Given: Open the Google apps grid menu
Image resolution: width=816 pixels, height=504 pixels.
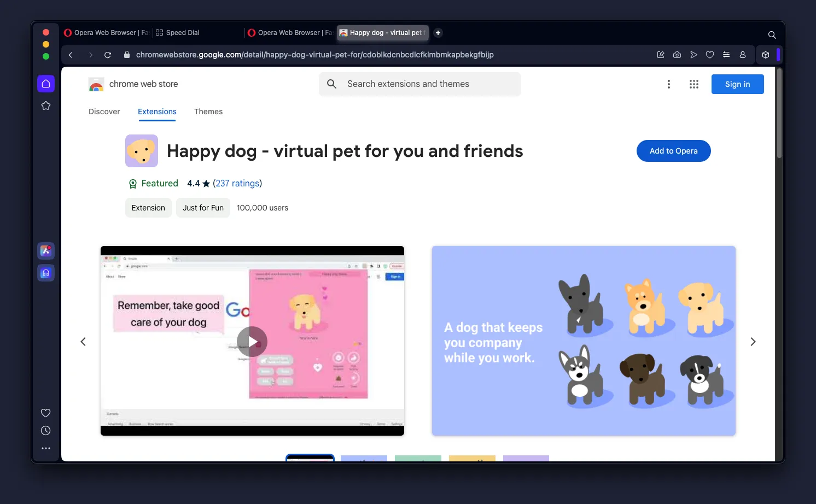Looking at the screenshot, I should tap(693, 84).
